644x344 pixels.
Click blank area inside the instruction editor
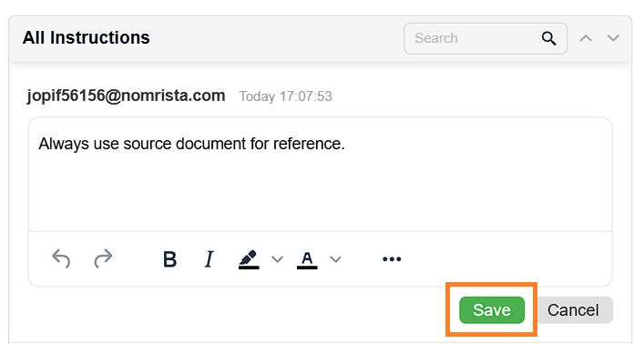321,193
